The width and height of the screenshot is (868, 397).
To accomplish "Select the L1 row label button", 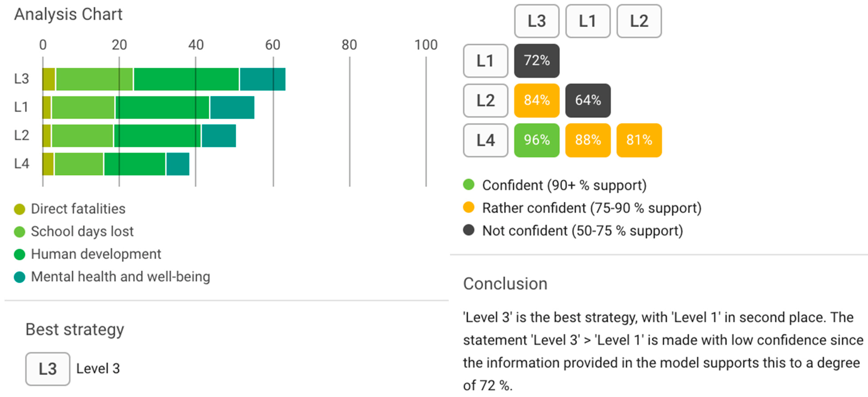I will pos(485,61).
